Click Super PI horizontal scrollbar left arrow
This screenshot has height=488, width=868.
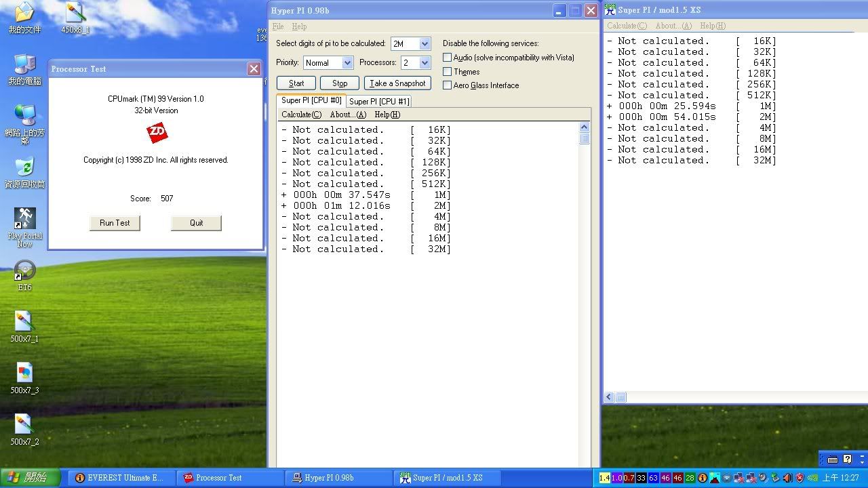click(x=609, y=397)
